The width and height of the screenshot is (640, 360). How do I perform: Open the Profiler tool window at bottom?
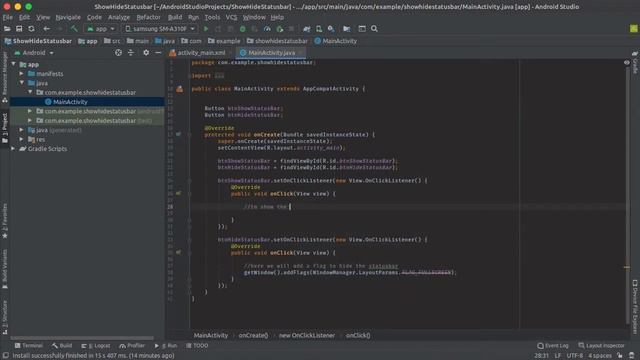tap(132, 345)
